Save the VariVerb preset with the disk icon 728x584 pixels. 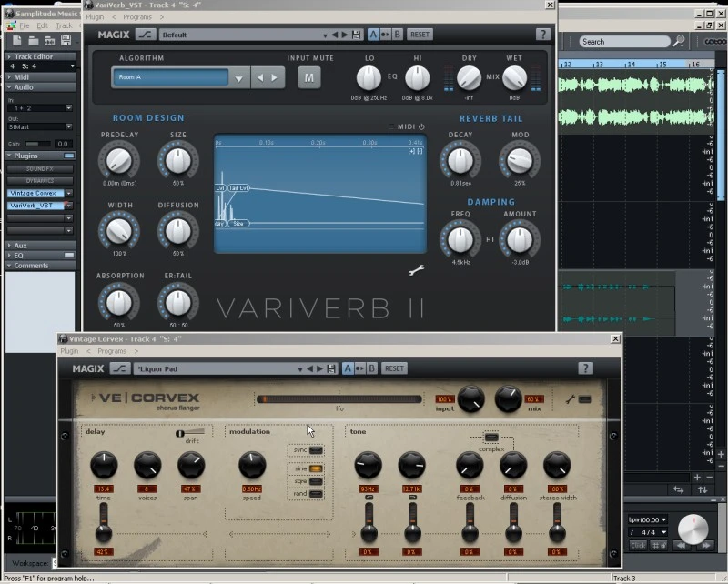[x=356, y=35]
